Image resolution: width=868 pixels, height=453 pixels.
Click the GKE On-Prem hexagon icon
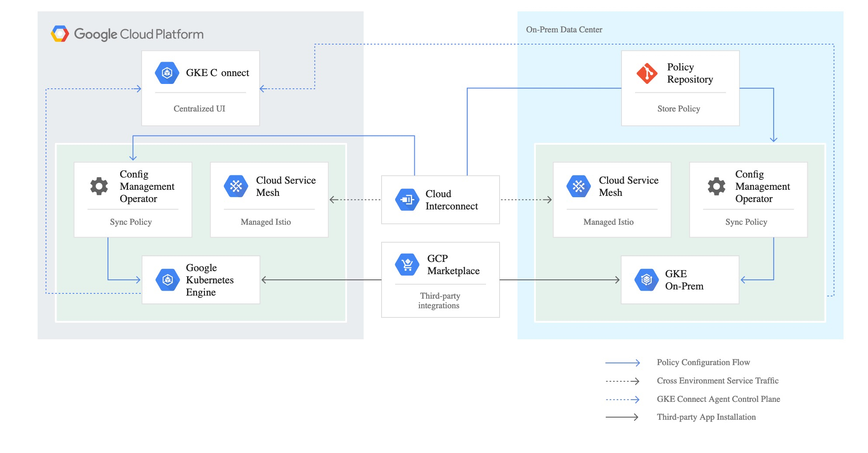(646, 280)
